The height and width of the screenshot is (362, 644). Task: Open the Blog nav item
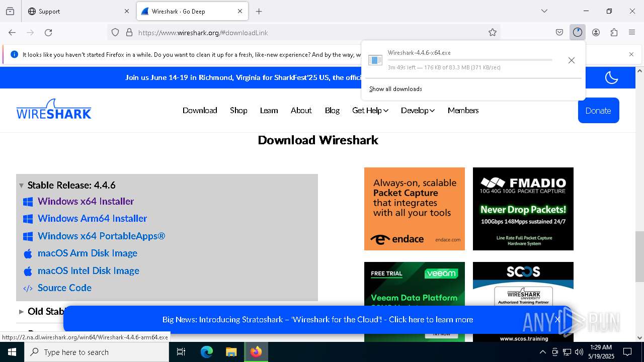332,110
